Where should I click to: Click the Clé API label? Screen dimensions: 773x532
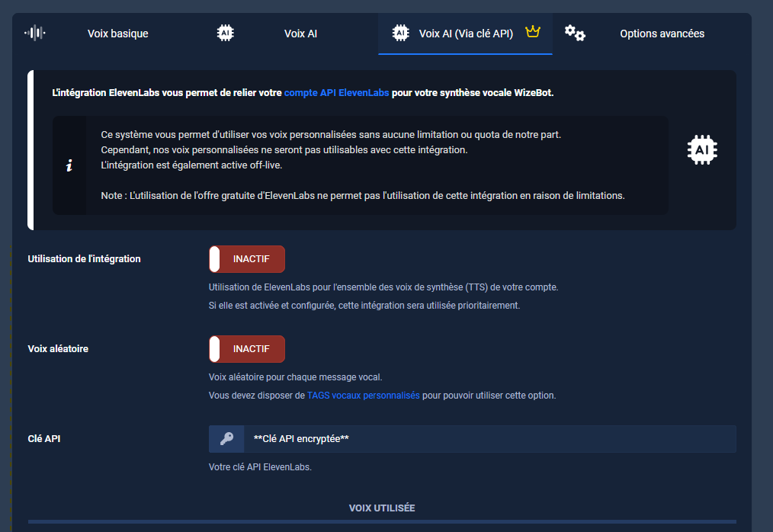pyautogui.click(x=44, y=439)
